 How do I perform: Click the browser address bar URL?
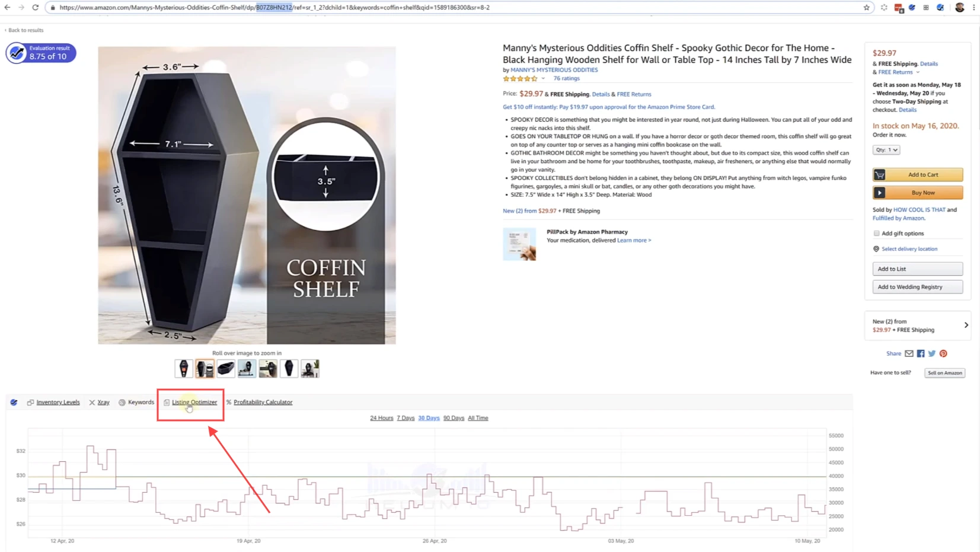pos(356,8)
